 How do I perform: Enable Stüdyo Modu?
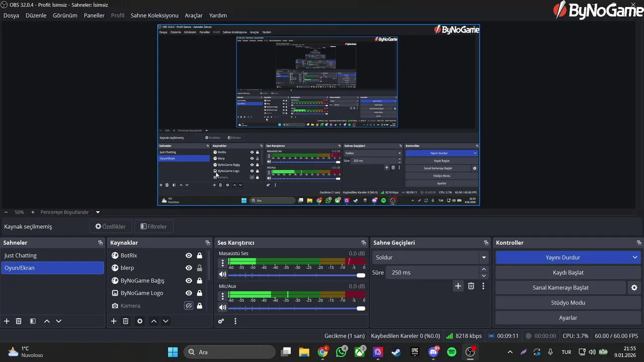pos(568,303)
